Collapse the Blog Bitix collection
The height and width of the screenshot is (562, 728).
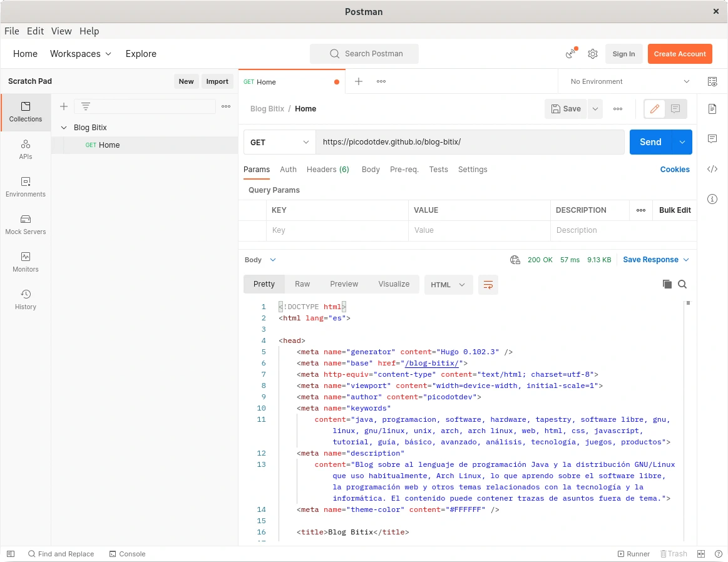click(x=63, y=128)
